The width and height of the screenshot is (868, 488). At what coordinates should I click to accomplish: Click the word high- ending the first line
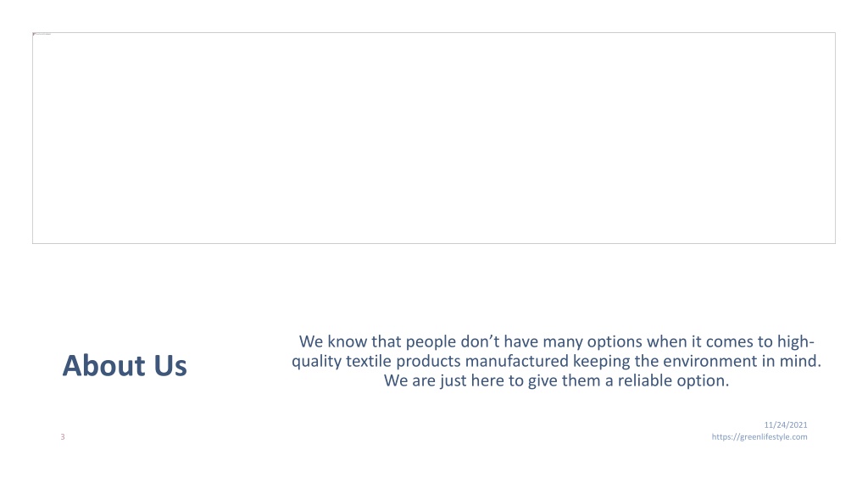795,342
